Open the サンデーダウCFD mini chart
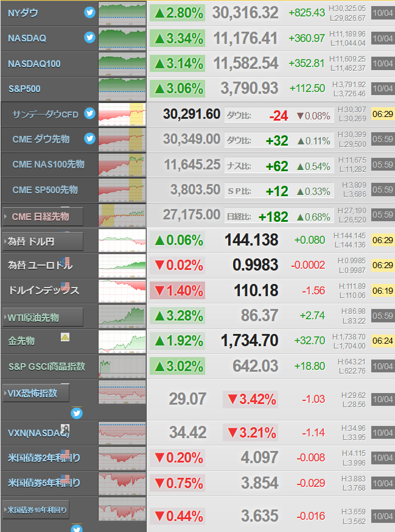395x532 pixels. tap(122, 115)
